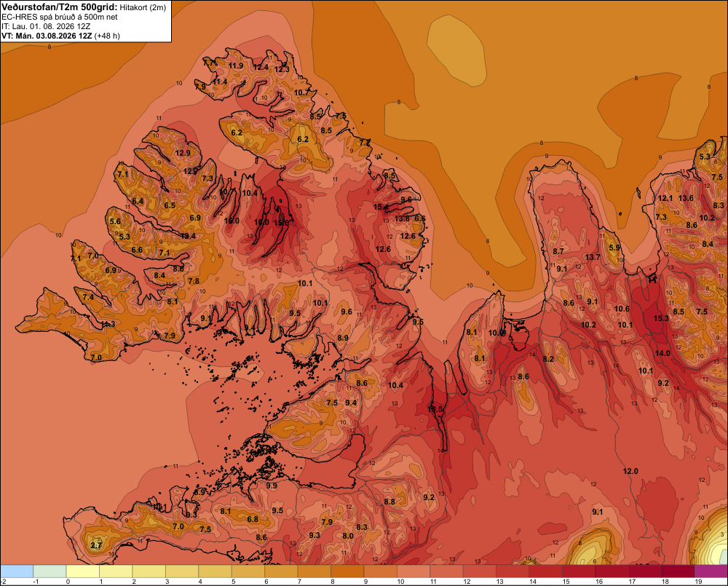The height and width of the screenshot is (586, 728).
Task: Click the light blue legend swatch
Action: pyautogui.click(x=17, y=571)
